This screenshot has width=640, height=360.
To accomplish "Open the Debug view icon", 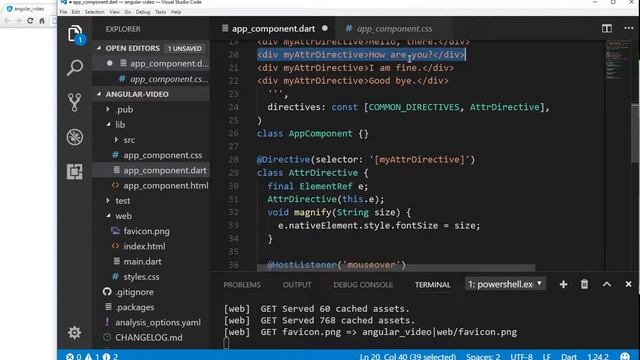I will 75,137.
